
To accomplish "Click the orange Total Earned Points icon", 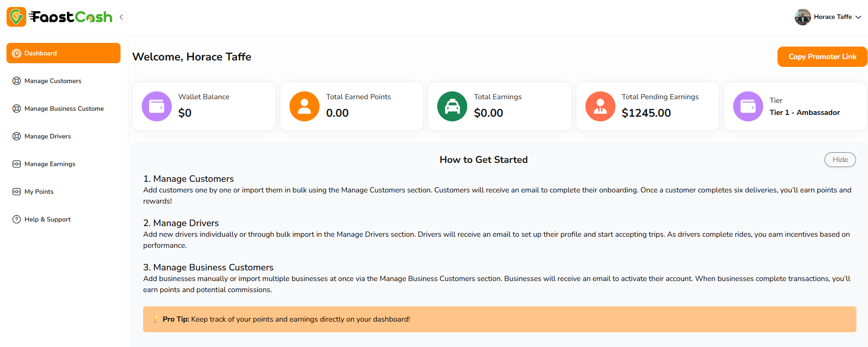I will point(304,107).
